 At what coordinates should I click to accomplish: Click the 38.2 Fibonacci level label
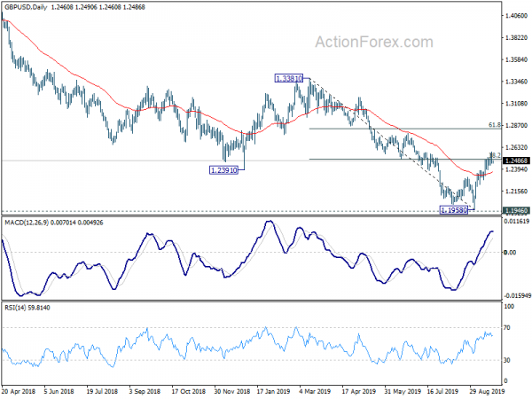[x=495, y=155]
